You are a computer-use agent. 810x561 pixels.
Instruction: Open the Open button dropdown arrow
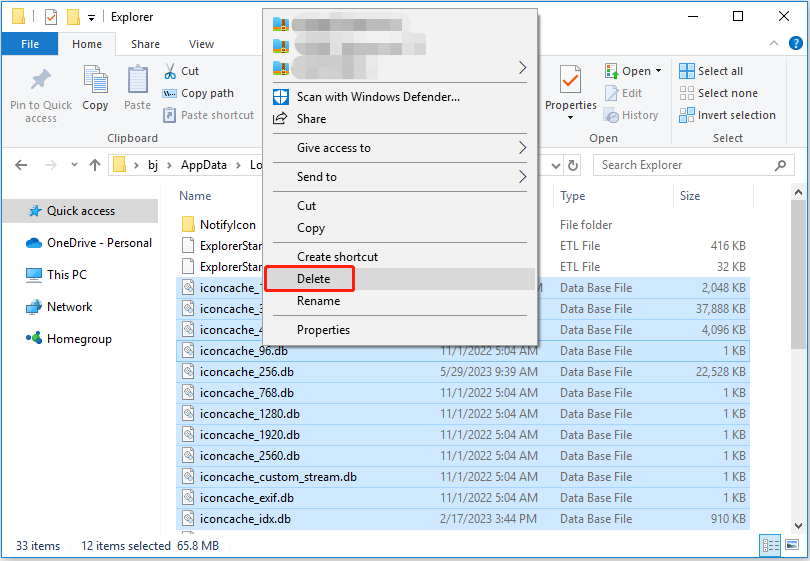click(x=658, y=71)
